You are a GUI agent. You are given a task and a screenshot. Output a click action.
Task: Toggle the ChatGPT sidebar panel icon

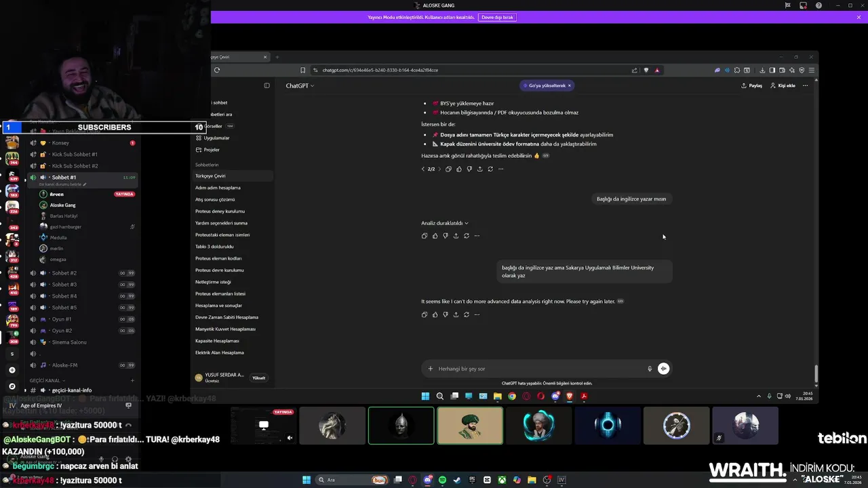click(267, 85)
